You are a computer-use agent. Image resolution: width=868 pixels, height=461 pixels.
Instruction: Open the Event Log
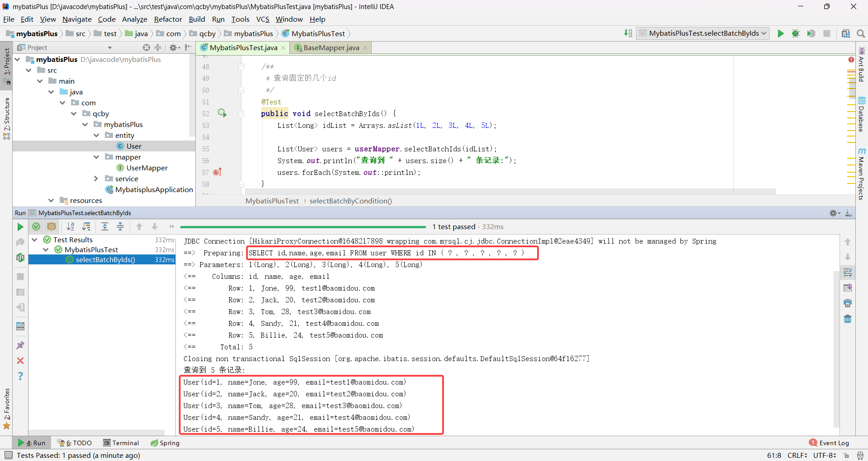(x=829, y=443)
